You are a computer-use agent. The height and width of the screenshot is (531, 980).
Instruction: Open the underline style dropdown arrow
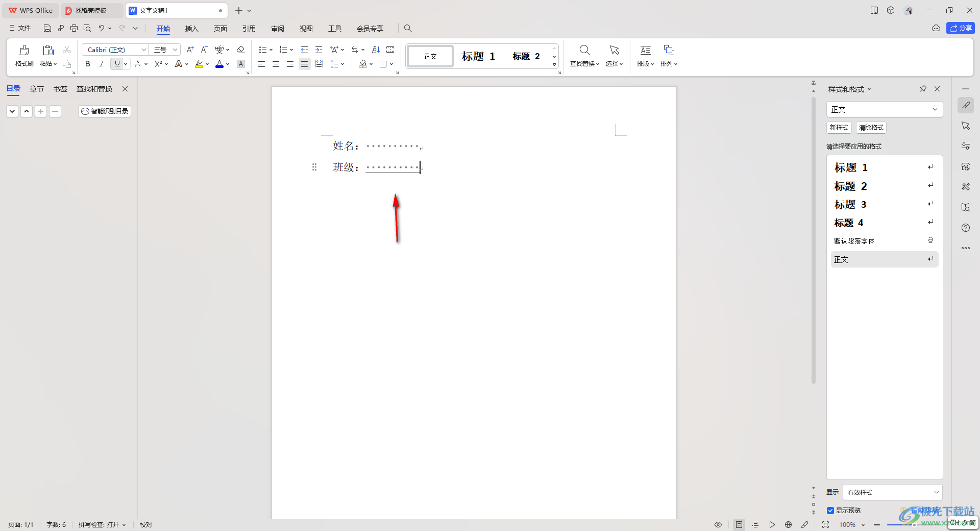point(126,64)
